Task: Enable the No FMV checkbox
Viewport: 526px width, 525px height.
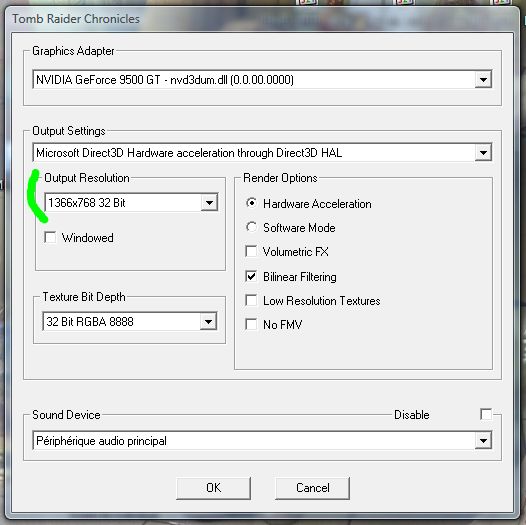Action: coord(251,324)
